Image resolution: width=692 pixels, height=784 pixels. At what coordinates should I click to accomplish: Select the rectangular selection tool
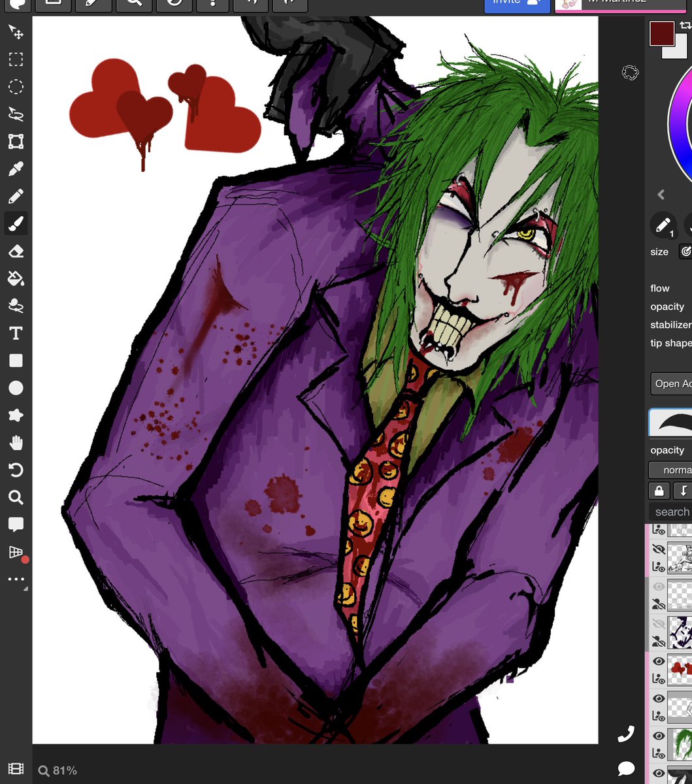16,60
